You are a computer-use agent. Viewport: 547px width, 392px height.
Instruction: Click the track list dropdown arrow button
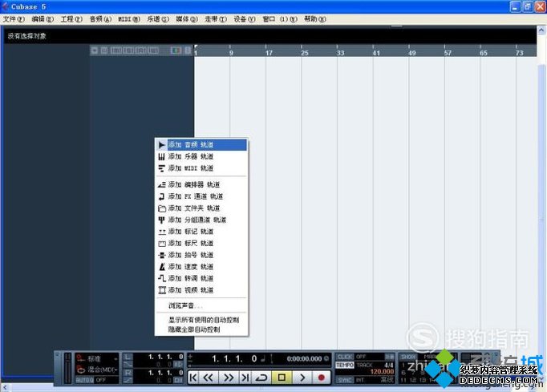tap(94, 51)
